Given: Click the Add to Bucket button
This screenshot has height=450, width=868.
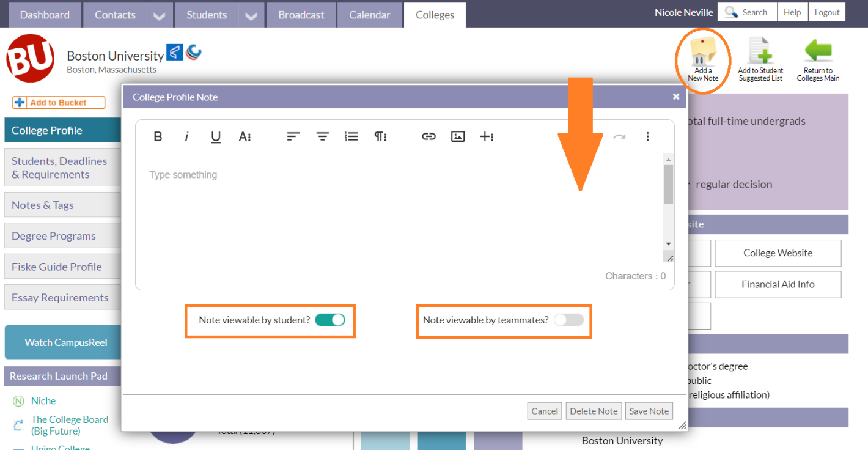Looking at the screenshot, I should 59,103.
